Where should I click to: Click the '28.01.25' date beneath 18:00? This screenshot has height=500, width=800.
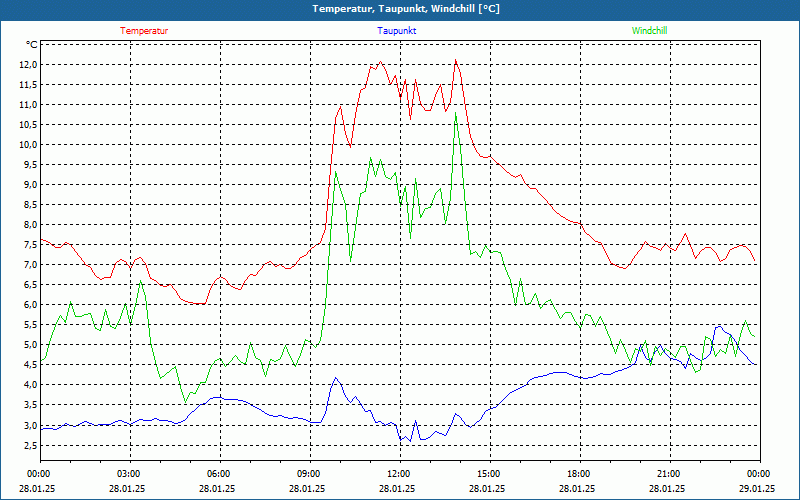point(577,488)
